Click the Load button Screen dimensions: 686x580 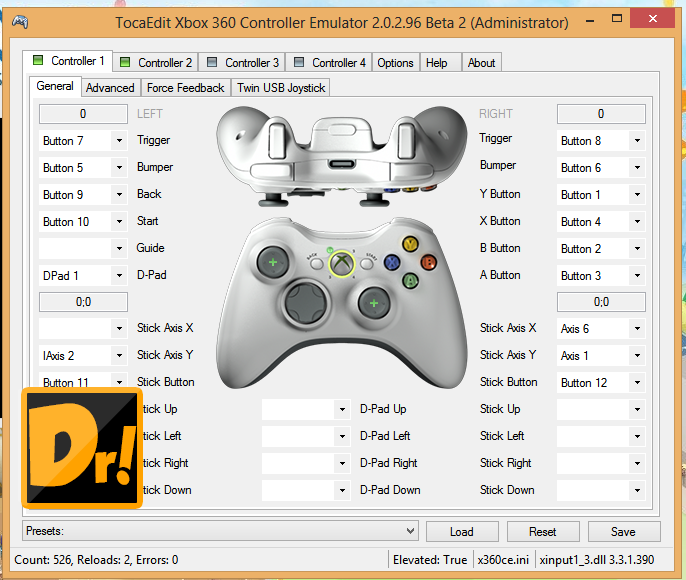tap(462, 531)
